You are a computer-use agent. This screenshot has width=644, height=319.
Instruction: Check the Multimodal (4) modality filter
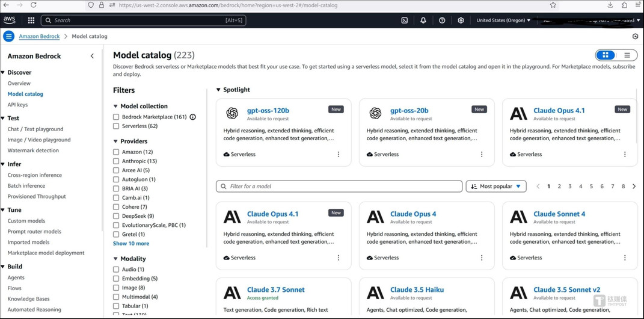tap(116, 297)
